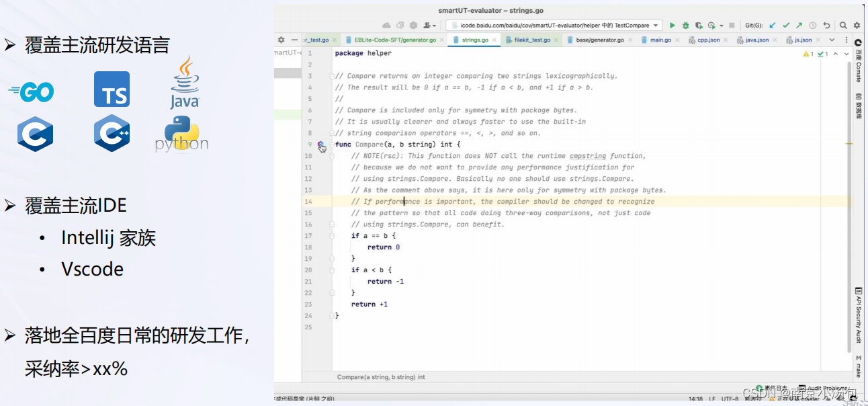This screenshot has height=406, width=868.
Task: Open editor tabs more options menu
Action: point(846,40)
